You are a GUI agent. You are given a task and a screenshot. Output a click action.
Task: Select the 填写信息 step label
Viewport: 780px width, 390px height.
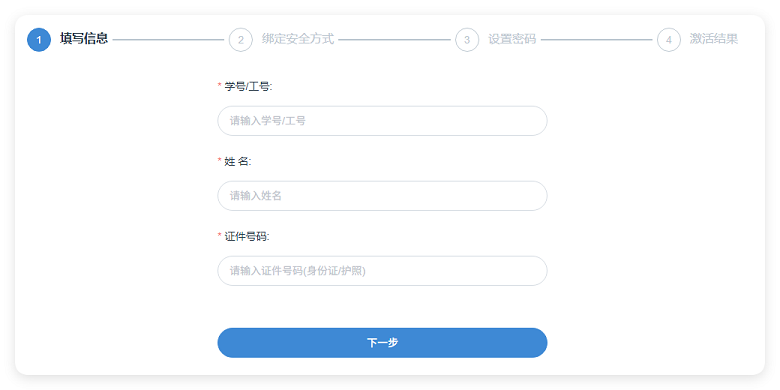84,39
